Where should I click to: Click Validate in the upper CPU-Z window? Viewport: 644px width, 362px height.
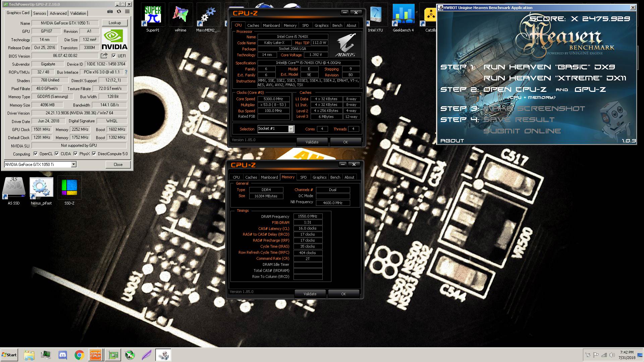(x=312, y=142)
